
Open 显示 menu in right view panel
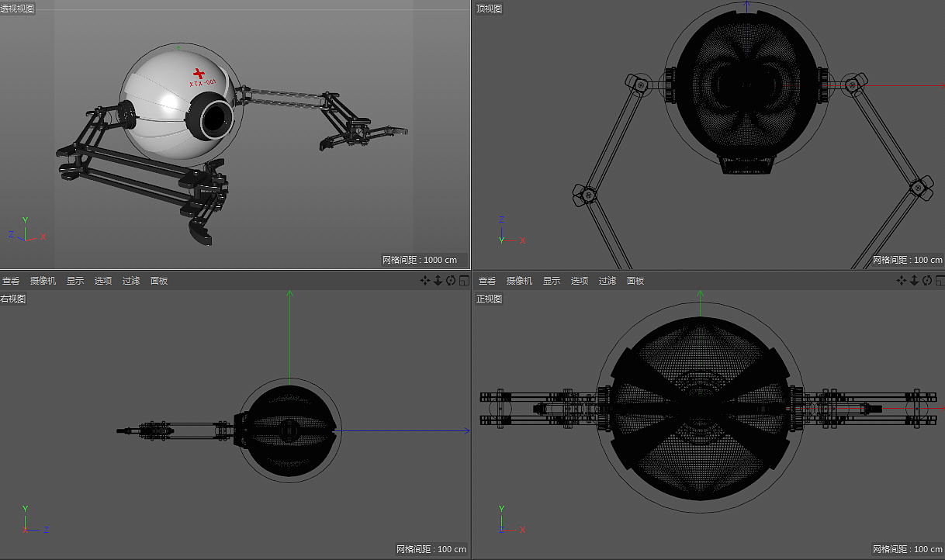tap(75, 281)
